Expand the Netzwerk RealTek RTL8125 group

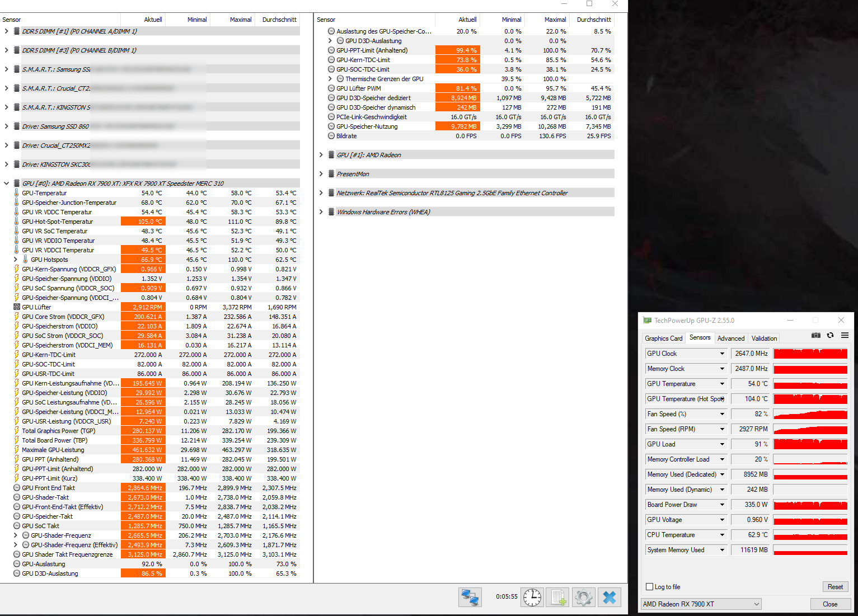coord(321,193)
